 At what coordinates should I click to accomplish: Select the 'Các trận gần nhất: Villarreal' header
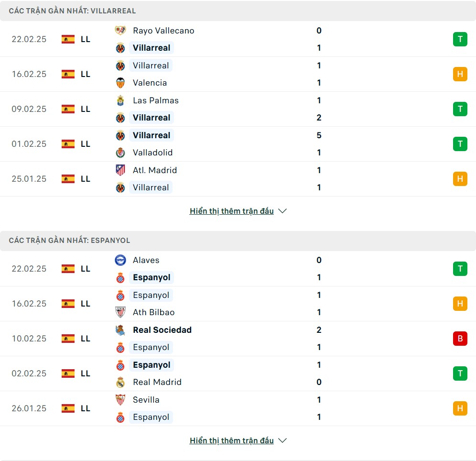72,11
